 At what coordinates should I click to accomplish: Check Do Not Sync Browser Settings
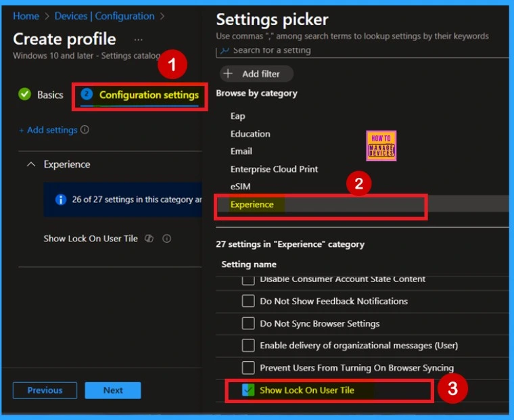(248, 323)
